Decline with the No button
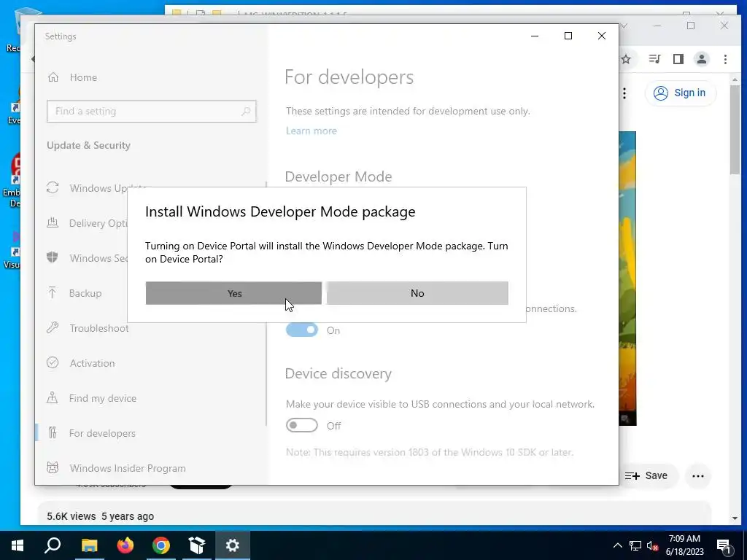Screen dimensions: 747x560 (x=417, y=293)
